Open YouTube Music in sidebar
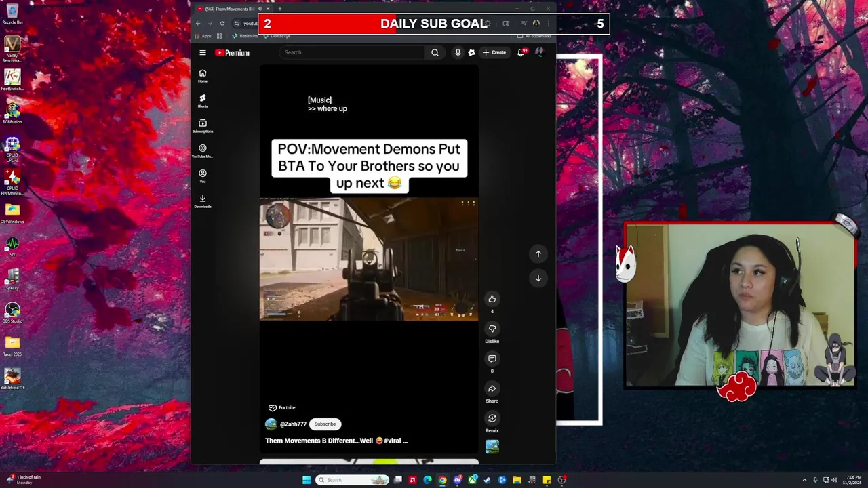 (202, 151)
